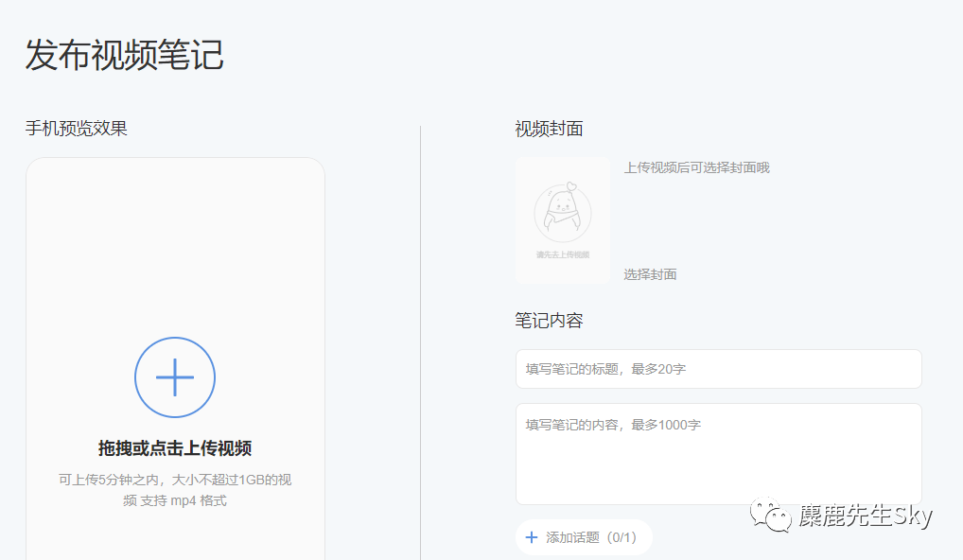
Task: Click the video cover placeholder thumbnail
Action: (x=562, y=219)
